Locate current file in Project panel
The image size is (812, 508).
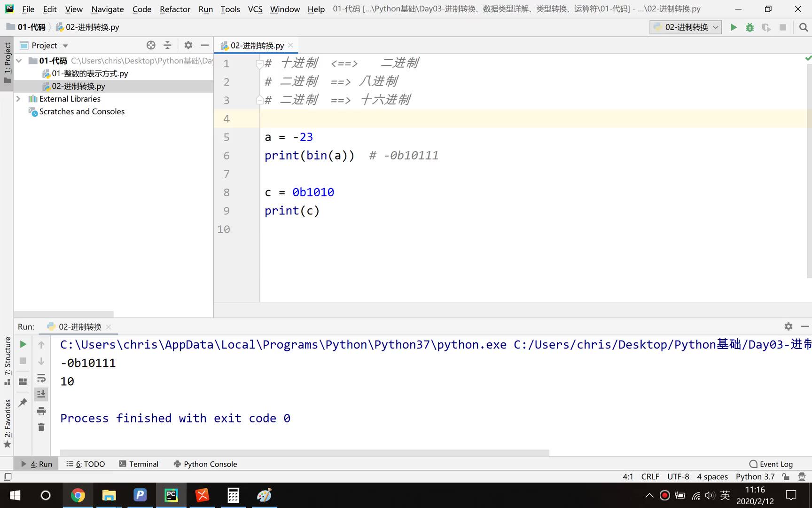[151, 45]
